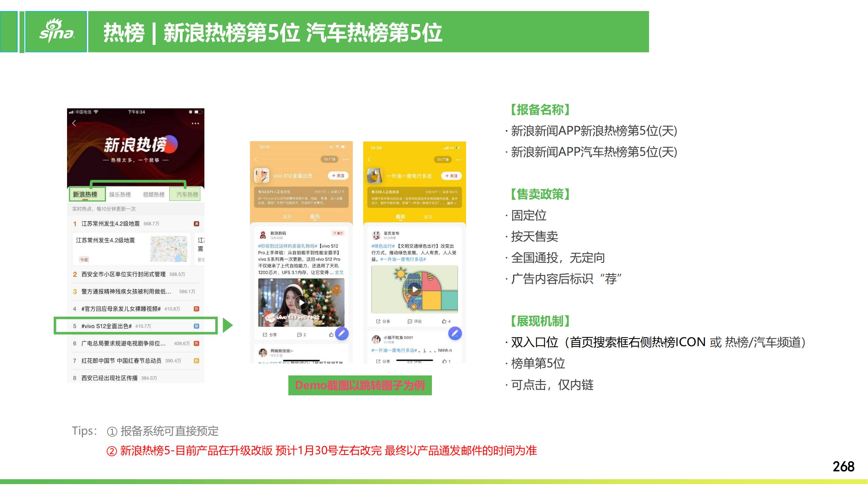This screenshot has width=868, height=488.
Task: Play the green travel illustration video
Action: [x=414, y=289]
